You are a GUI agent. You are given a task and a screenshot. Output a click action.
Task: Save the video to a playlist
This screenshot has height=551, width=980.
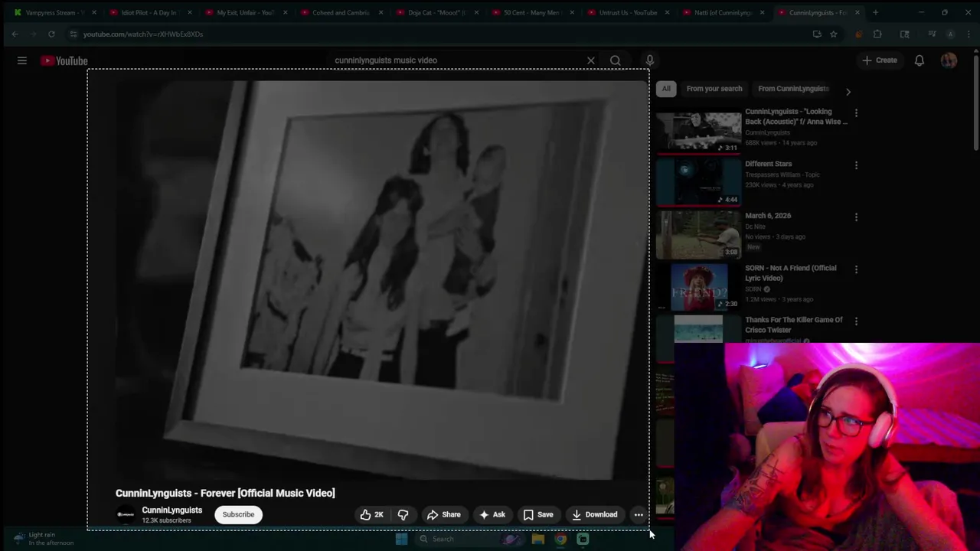[x=538, y=515]
